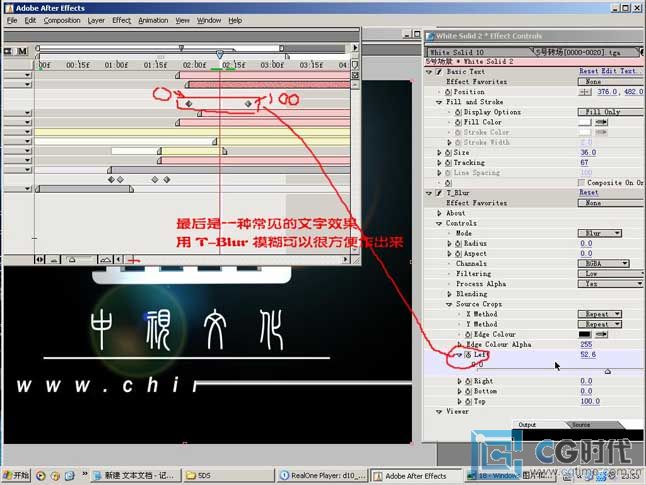
Task: Toggle the Bottom crop stopwatch
Action: coord(468,391)
